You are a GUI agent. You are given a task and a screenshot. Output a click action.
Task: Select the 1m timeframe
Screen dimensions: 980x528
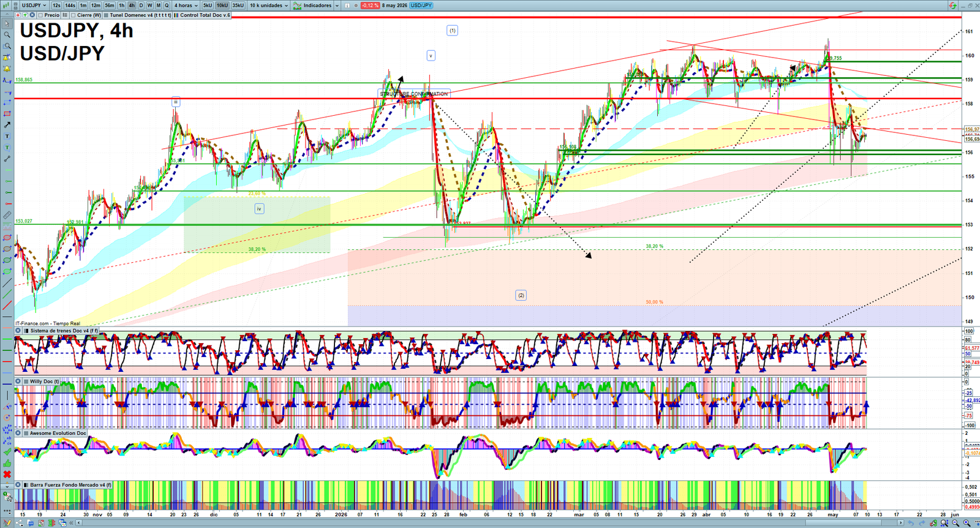[x=83, y=6]
